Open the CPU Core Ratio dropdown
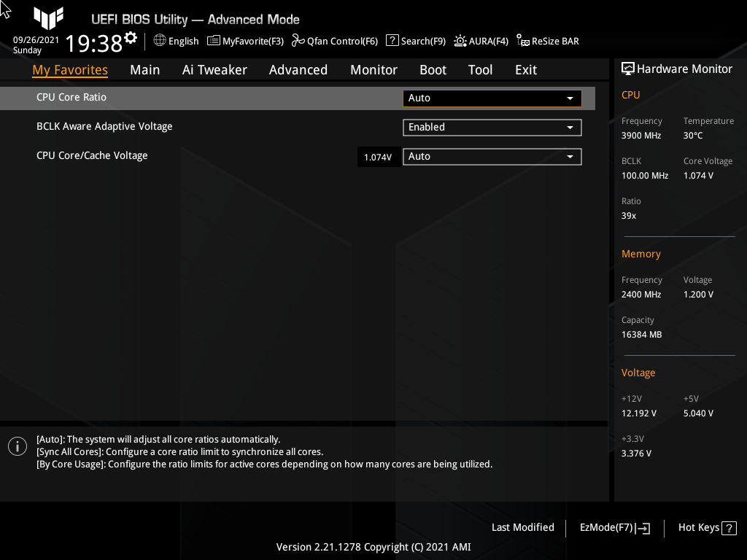The width and height of the screenshot is (747, 560). pos(492,98)
